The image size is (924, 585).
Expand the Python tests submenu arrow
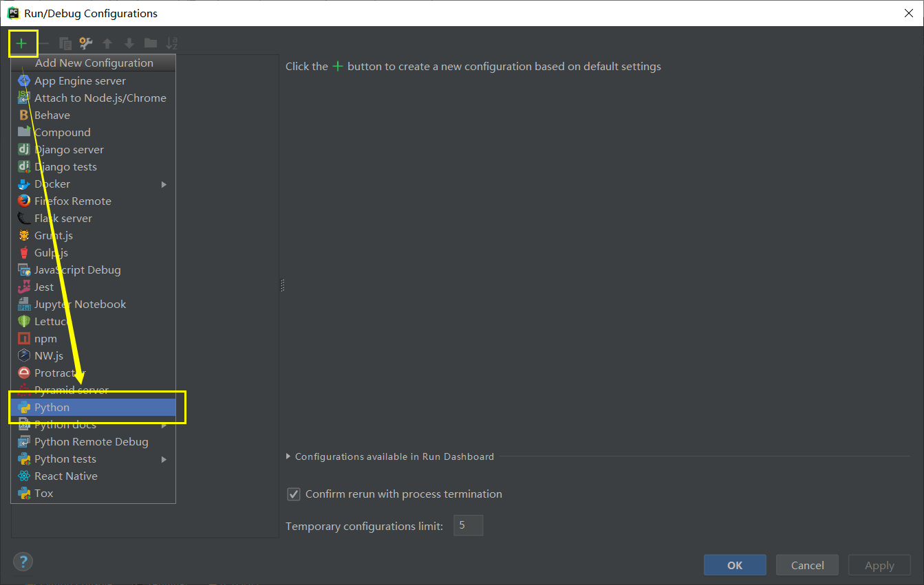click(x=164, y=459)
